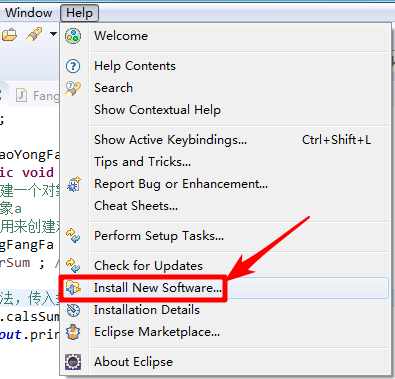Click Install New Software entry
Image resolution: width=395 pixels, height=379 pixels.
[x=225, y=288]
